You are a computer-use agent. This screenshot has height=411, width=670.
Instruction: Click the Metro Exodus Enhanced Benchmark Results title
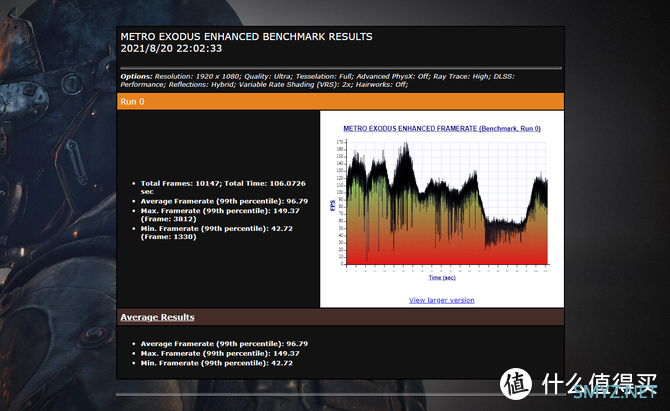tap(246, 37)
